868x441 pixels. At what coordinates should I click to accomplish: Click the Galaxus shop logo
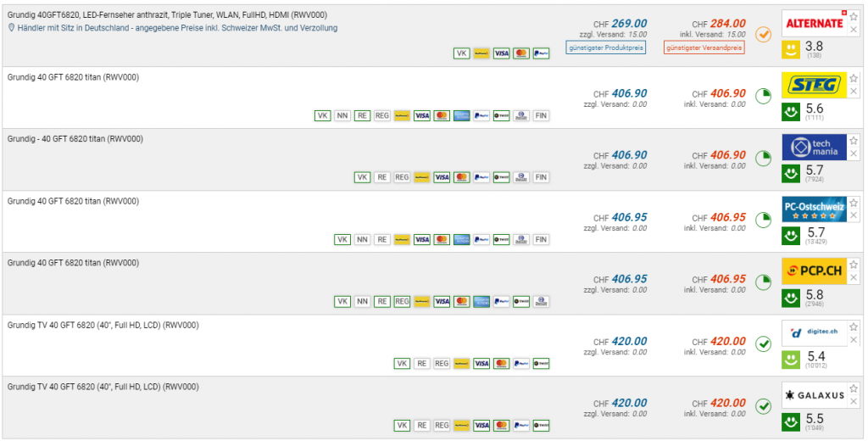click(814, 394)
